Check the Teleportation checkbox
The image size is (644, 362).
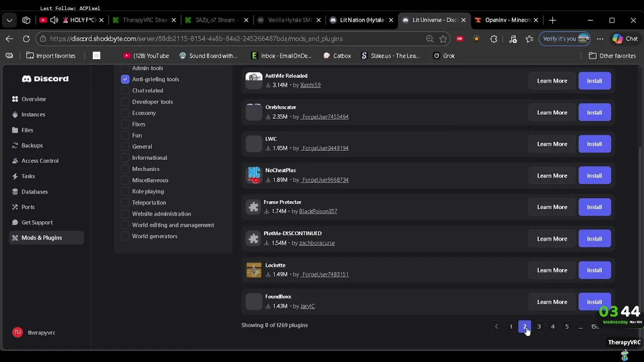pyautogui.click(x=125, y=203)
